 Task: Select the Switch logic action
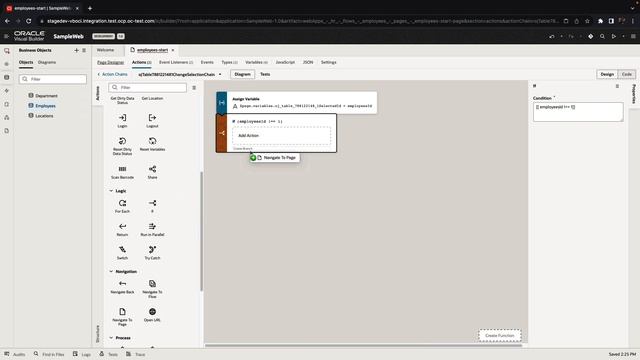(122, 253)
